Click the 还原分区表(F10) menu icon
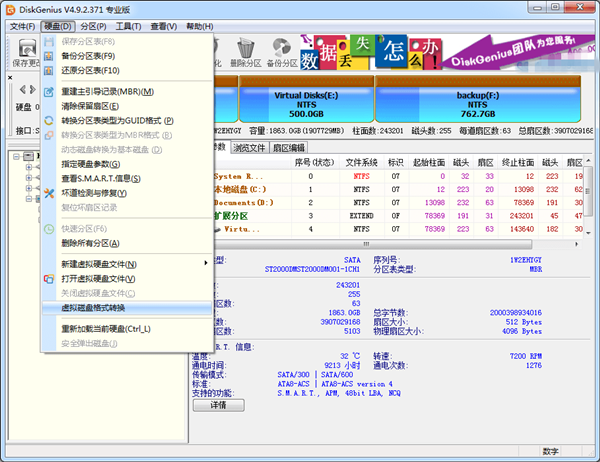Image resolution: width=600 pixels, height=462 pixels. tap(49, 71)
